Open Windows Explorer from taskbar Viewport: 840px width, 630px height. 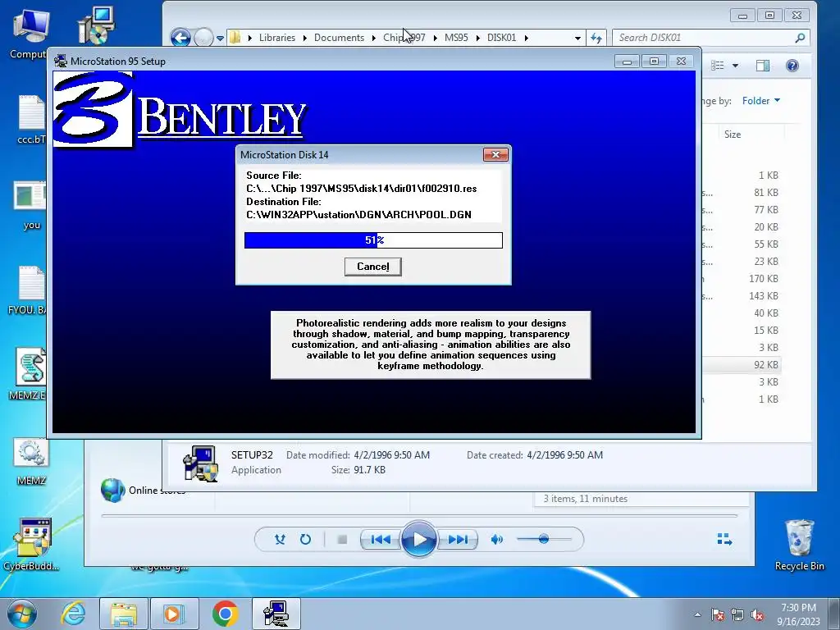(x=123, y=614)
